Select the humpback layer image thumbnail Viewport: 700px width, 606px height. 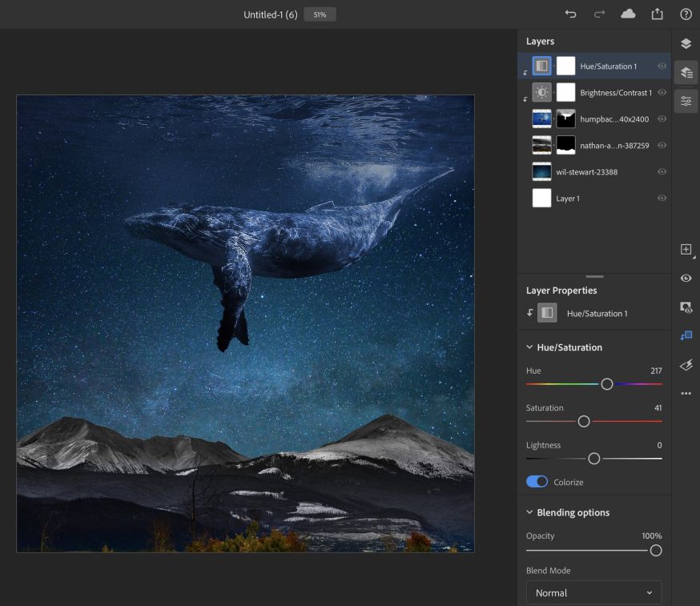(x=542, y=118)
